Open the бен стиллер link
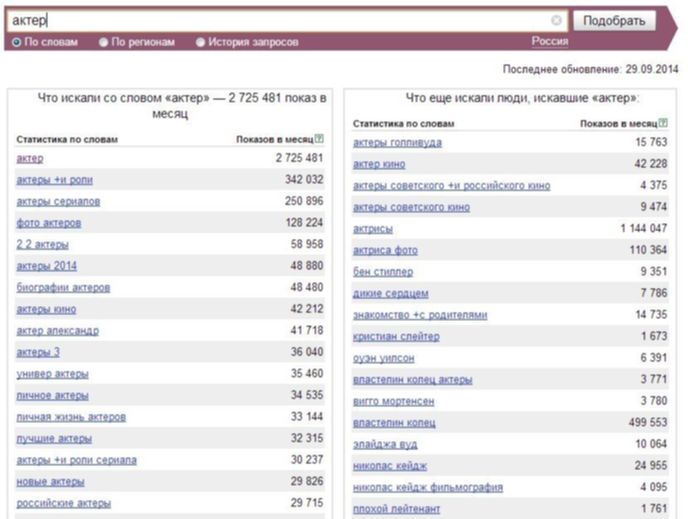Screen dimensions: 688x519 383,272
